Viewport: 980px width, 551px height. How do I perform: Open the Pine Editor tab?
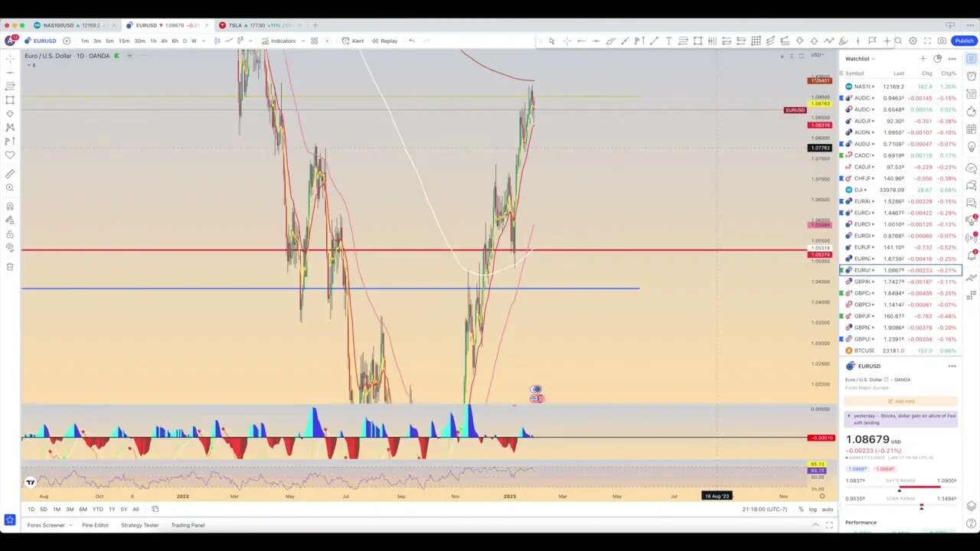pyautogui.click(x=96, y=525)
